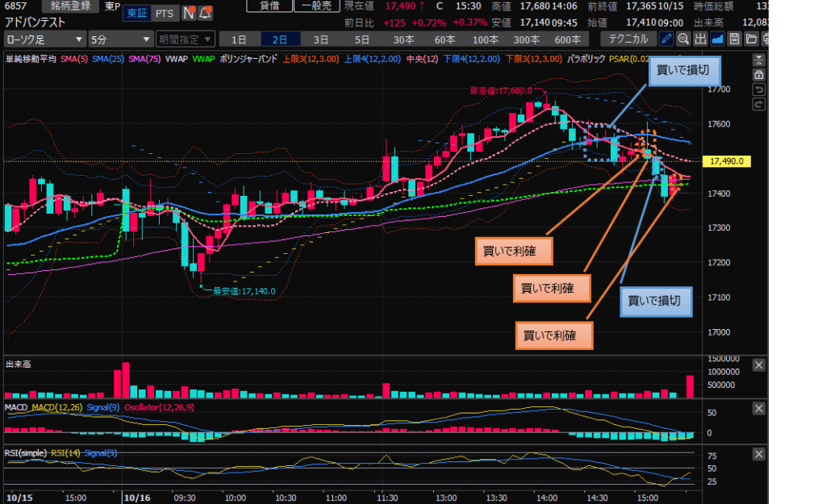Select the 100本 bar count tab
This screenshot has height=504, width=826.
486,40
